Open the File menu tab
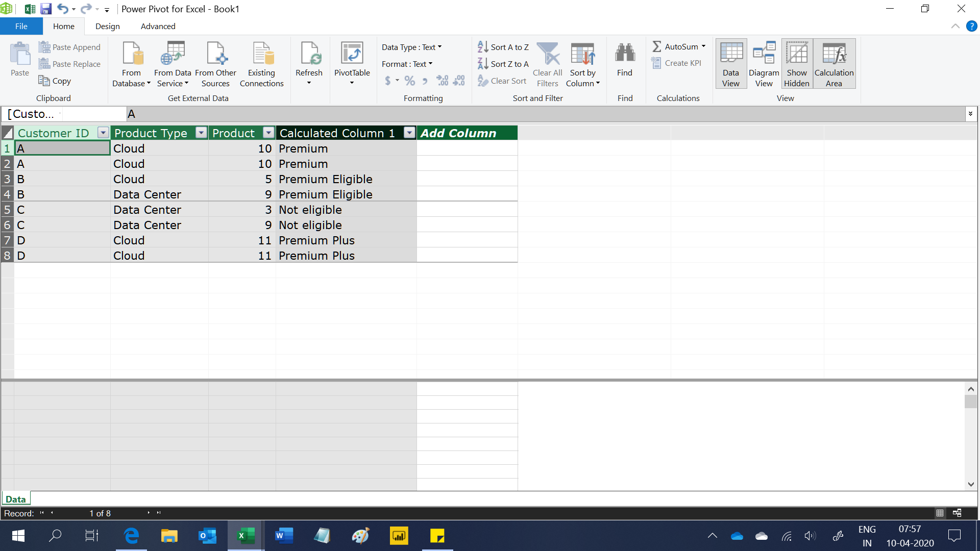The height and width of the screenshot is (551, 980). [x=21, y=26]
